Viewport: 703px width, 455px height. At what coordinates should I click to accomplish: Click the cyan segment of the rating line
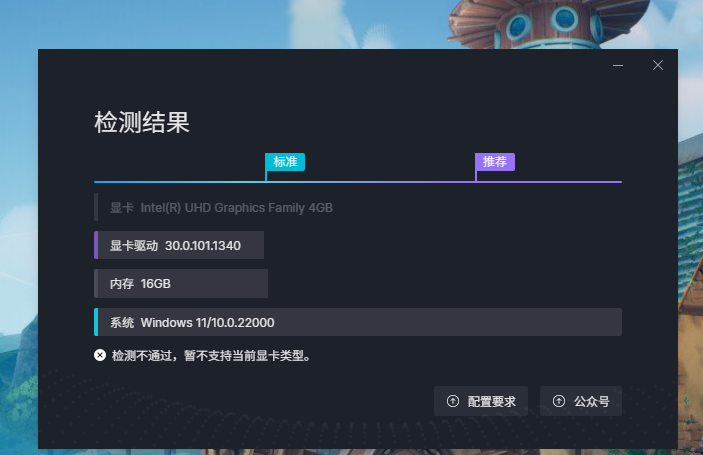pos(179,182)
